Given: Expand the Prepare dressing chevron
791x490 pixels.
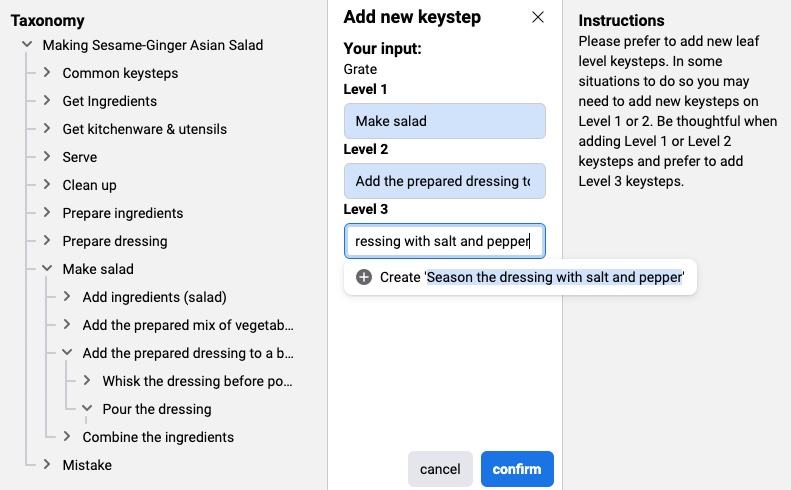Looking at the screenshot, I should (x=47, y=241).
